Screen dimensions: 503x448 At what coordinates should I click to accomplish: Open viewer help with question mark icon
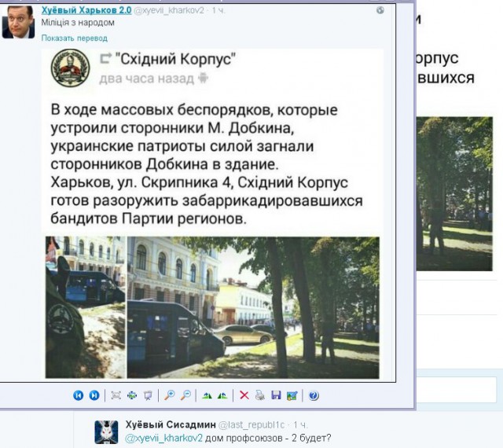click(x=314, y=395)
